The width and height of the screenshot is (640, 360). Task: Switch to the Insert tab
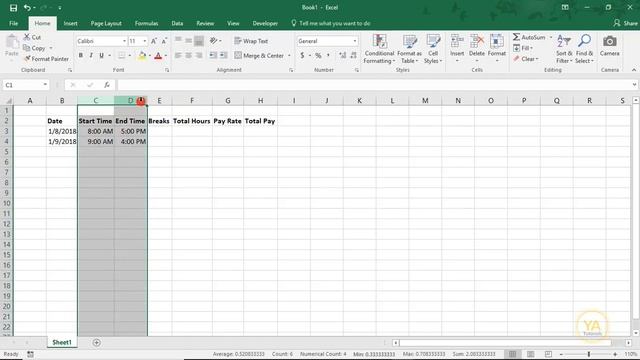70,23
